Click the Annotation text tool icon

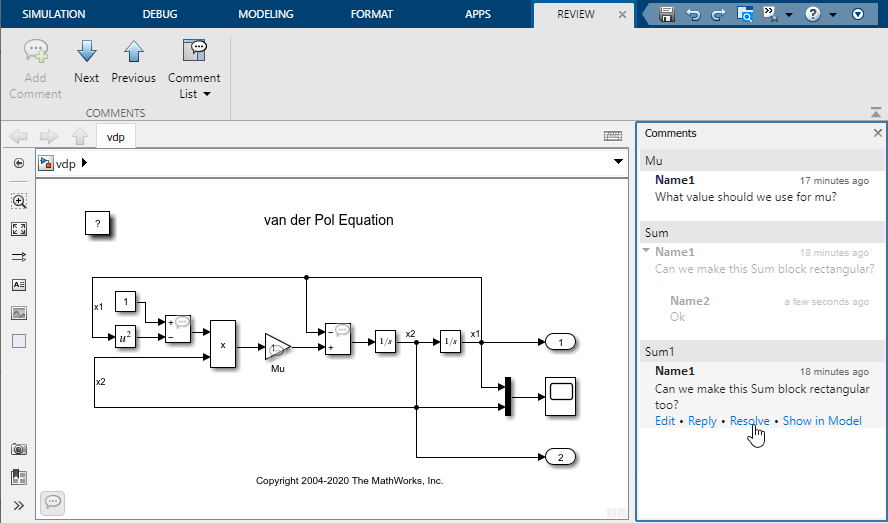point(18,285)
